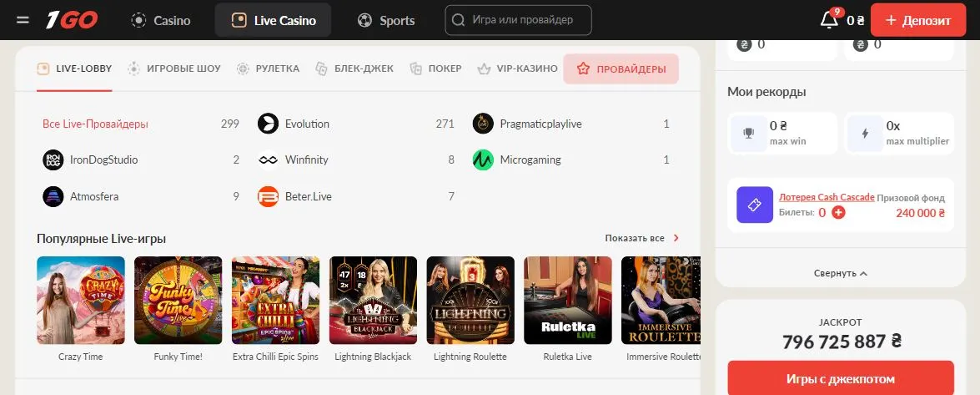Open Immersive Roulette game thumbnail
The width and height of the screenshot is (980, 395).
[x=661, y=301]
